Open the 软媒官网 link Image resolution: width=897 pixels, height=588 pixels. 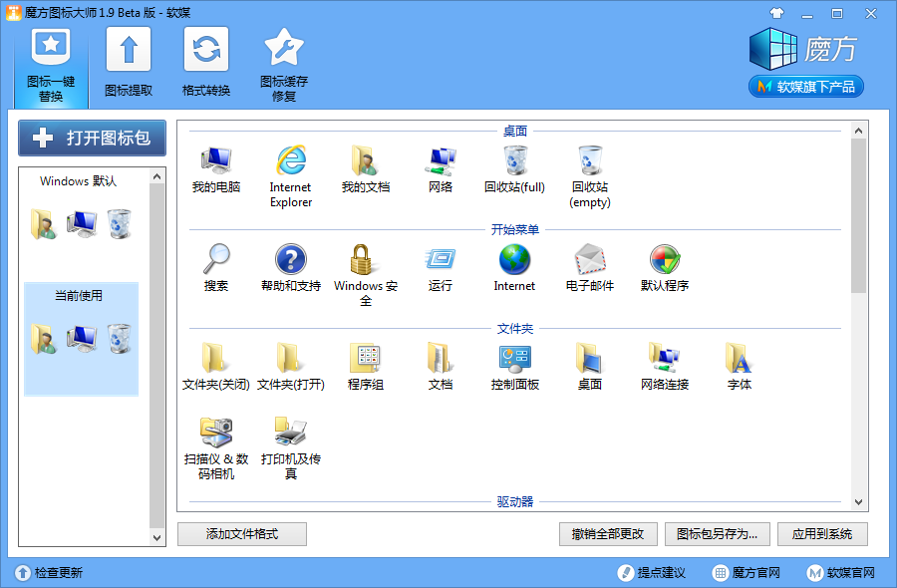point(841,573)
